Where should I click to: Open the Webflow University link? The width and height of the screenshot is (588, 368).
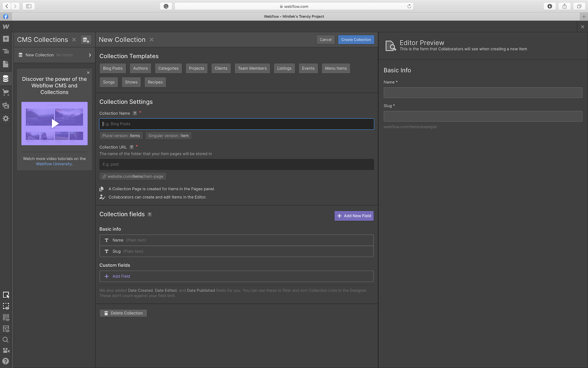pos(54,164)
